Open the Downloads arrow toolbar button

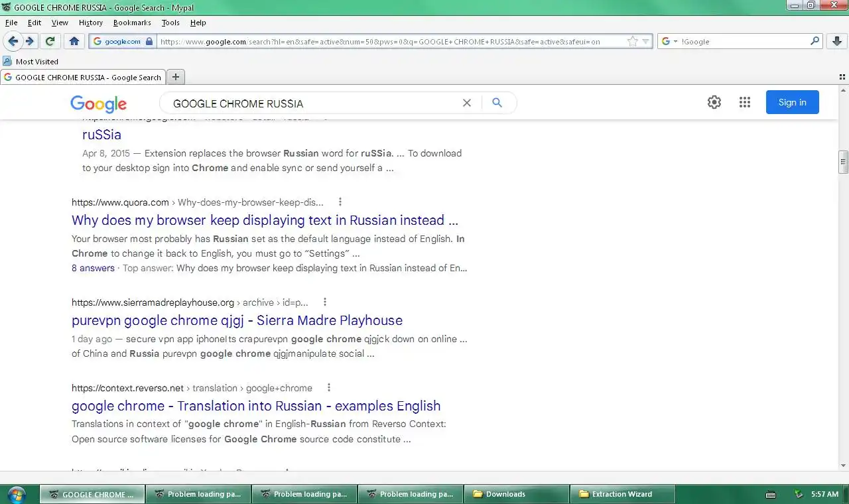point(836,41)
